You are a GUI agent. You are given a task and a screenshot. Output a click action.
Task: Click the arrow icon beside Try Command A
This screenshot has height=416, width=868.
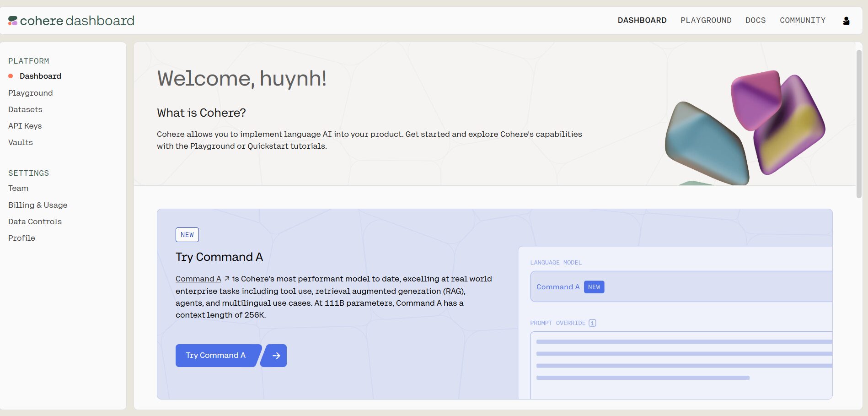(x=274, y=356)
